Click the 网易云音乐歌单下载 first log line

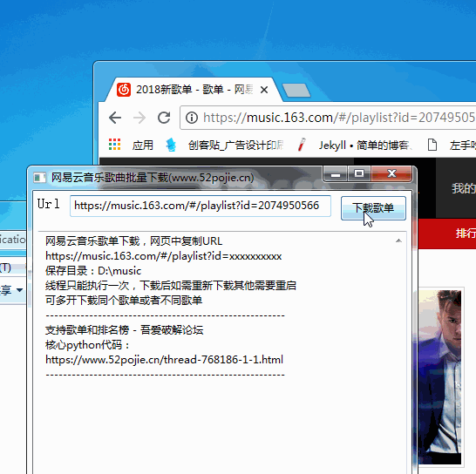(x=133, y=241)
